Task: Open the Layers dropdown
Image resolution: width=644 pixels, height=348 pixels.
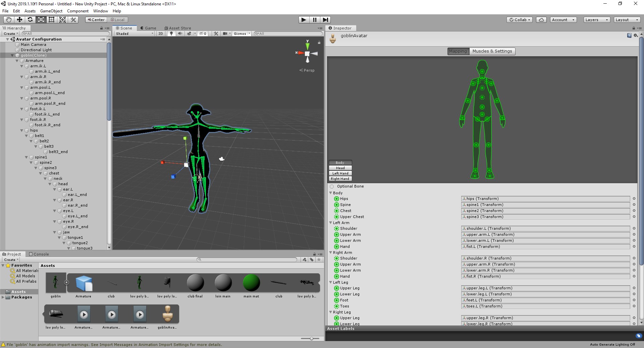Action: tap(596, 20)
